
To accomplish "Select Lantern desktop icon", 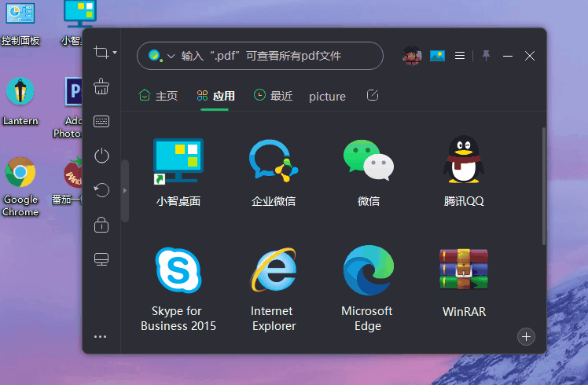I will click(20, 101).
